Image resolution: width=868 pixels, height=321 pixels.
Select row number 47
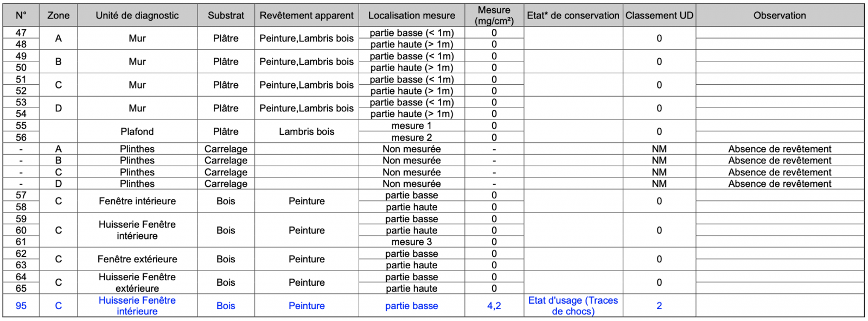pyautogui.click(x=21, y=33)
